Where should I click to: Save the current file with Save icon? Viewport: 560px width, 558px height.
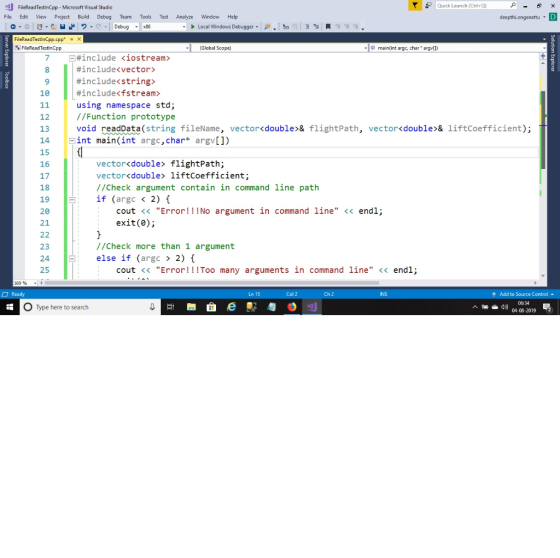[x=62, y=27]
